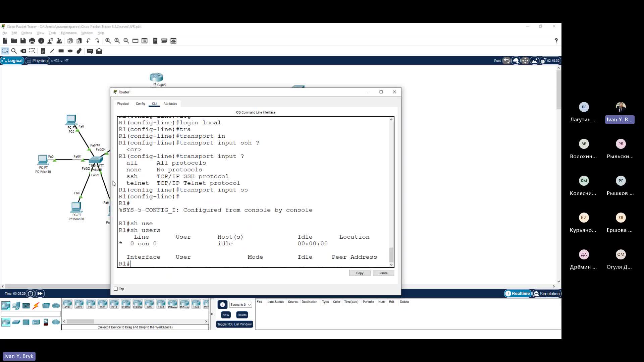Switch to the Physical tab in Router1
Image resolution: width=644 pixels, height=362 pixels.
coord(123,104)
